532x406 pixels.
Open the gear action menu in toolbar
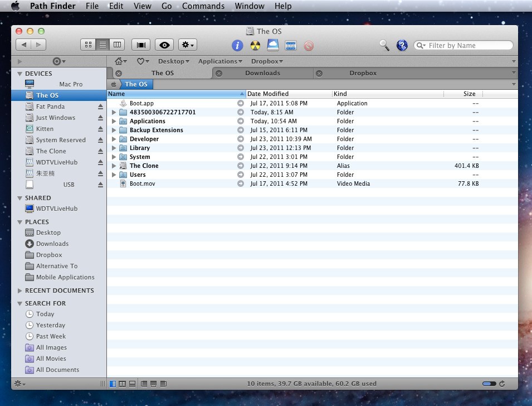[188, 45]
